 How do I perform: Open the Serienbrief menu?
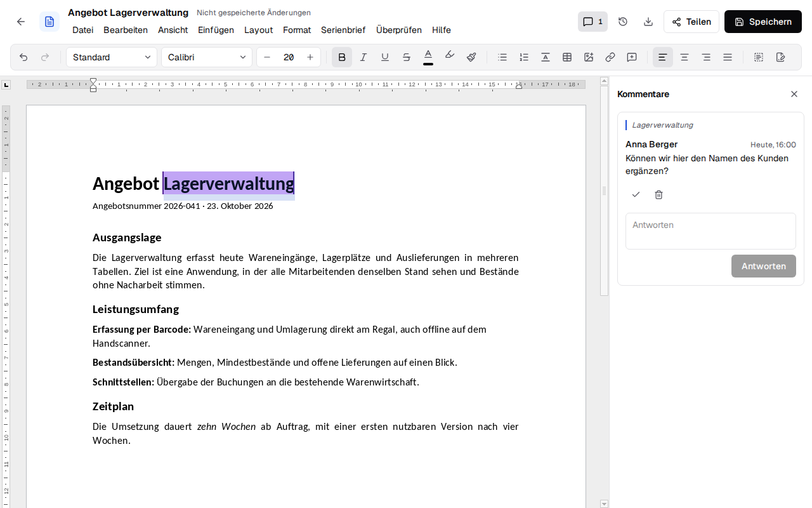pyautogui.click(x=343, y=30)
